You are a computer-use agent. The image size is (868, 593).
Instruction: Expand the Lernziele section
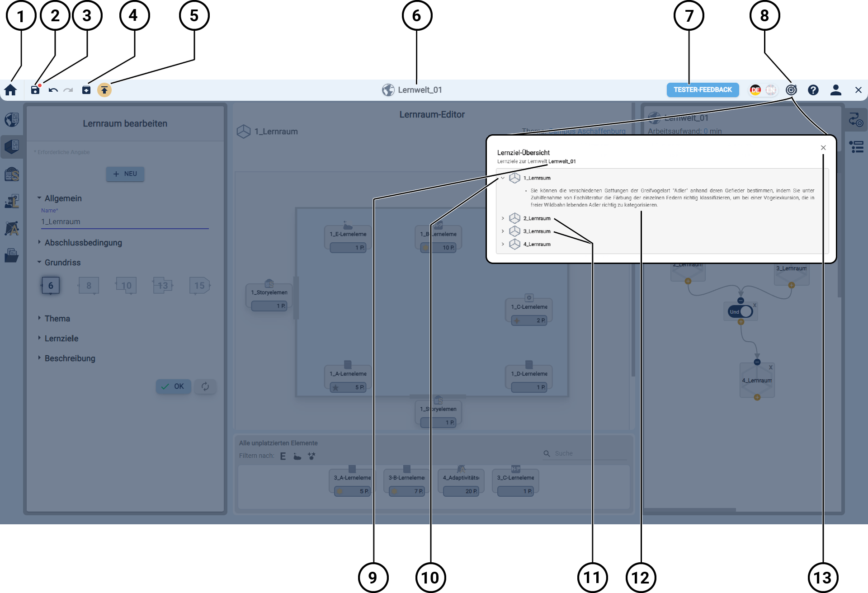pyautogui.click(x=61, y=339)
